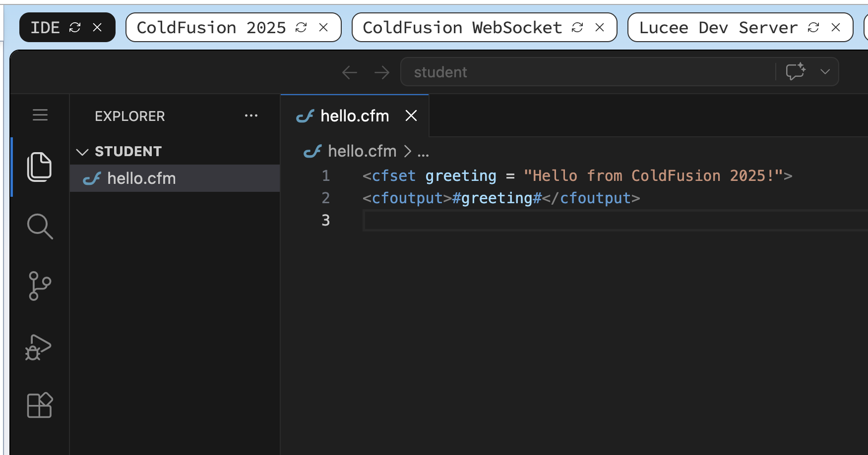Screen dimensions: 868x455
Task: Close the Lucee Dev Server tab
Action: point(836,27)
